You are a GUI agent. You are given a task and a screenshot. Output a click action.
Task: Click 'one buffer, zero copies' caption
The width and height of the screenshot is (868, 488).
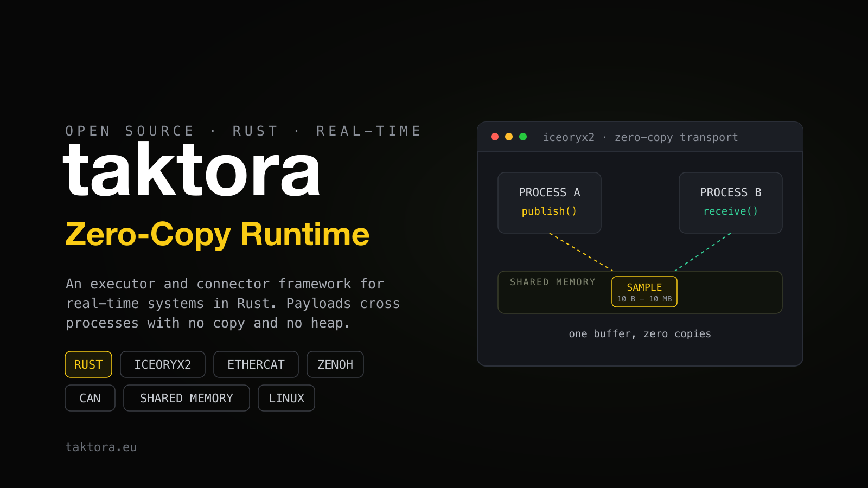[x=640, y=334]
